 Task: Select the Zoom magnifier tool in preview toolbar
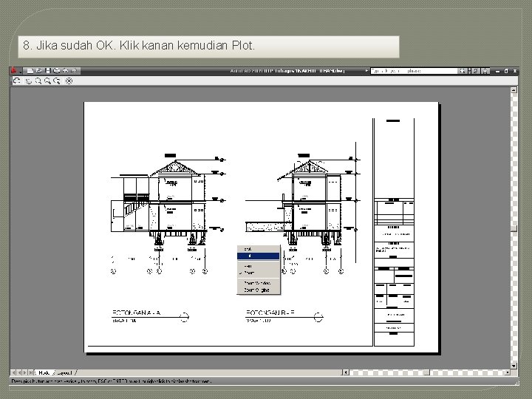(38, 81)
